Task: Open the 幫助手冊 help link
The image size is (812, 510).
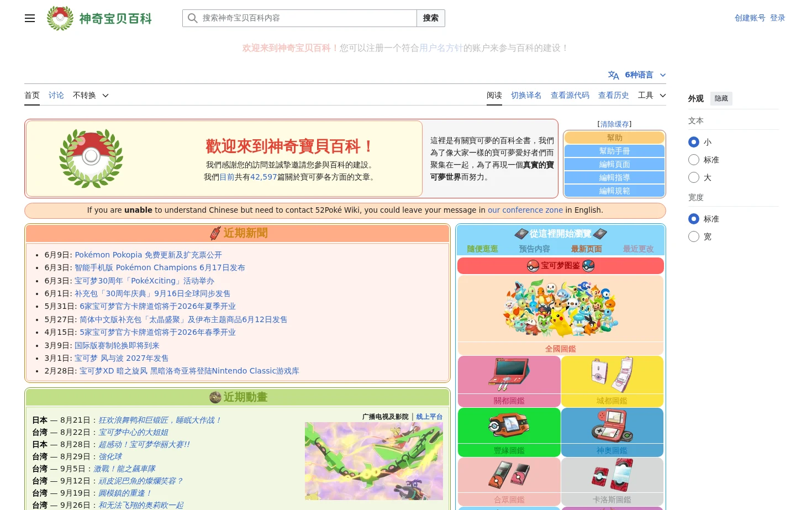Action: click(615, 151)
